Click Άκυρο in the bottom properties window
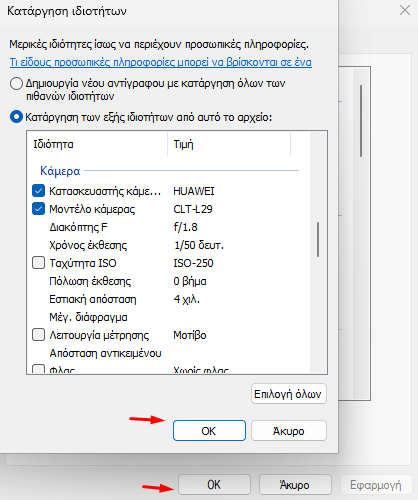The height and width of the screenshot is (500, 418). (x=295, y=485)
